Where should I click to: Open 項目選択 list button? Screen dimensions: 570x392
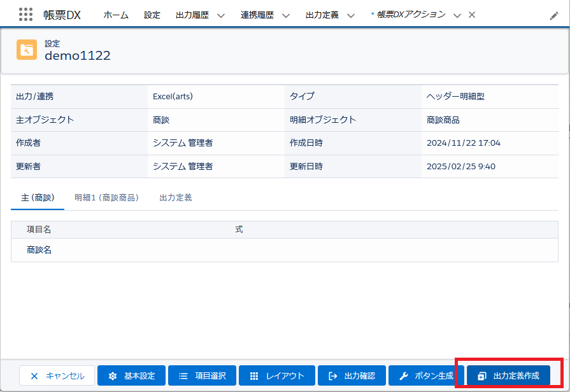pyautogui.click(x=202, y=375)
